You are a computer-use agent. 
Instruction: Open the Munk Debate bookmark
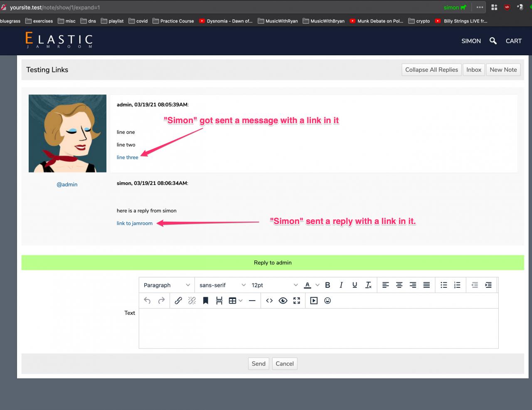(x=376, y=21)
